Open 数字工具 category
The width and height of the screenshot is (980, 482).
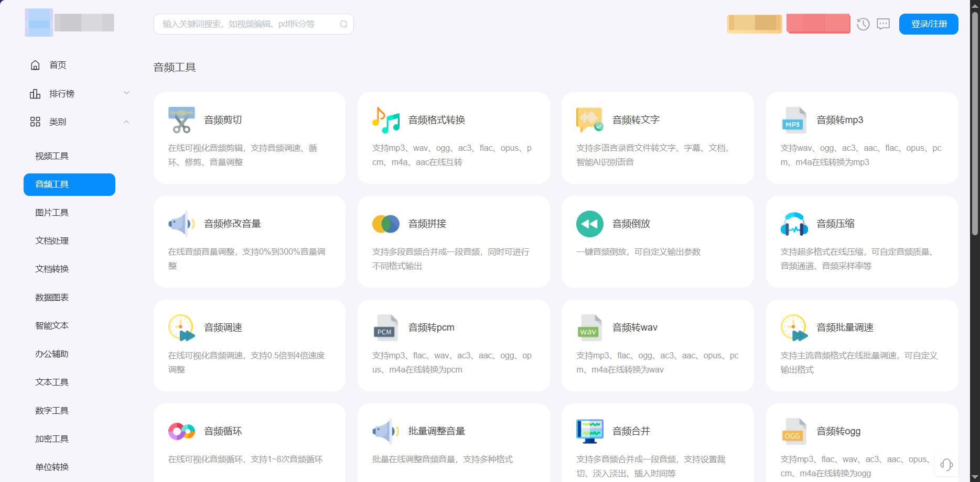pyautogui.click(x=52, y=411)
